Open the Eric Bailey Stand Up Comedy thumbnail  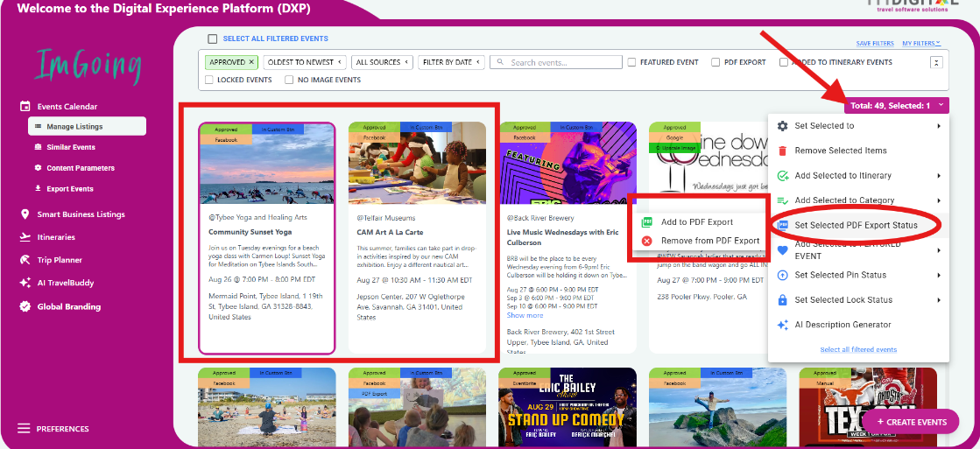568,409
